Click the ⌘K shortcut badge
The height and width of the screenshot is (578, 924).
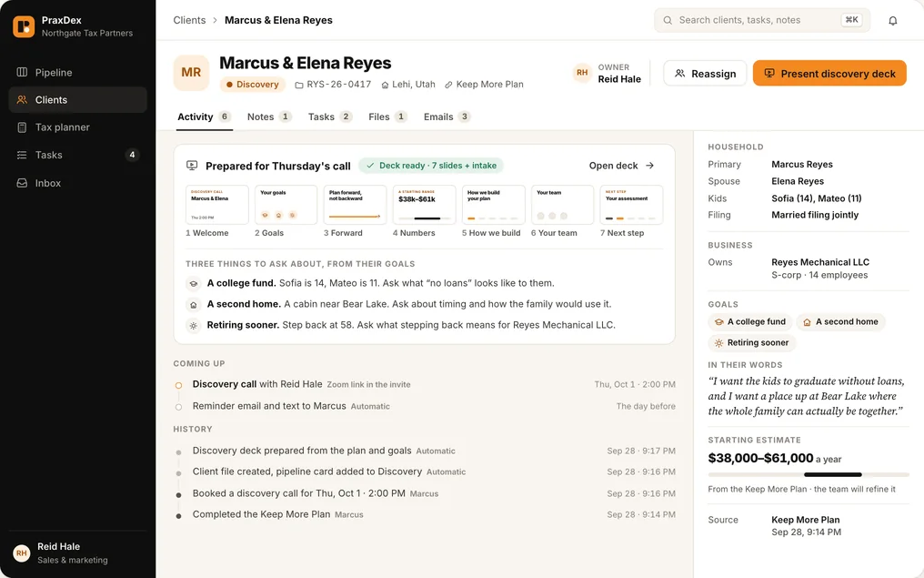[x=851, y=19]
